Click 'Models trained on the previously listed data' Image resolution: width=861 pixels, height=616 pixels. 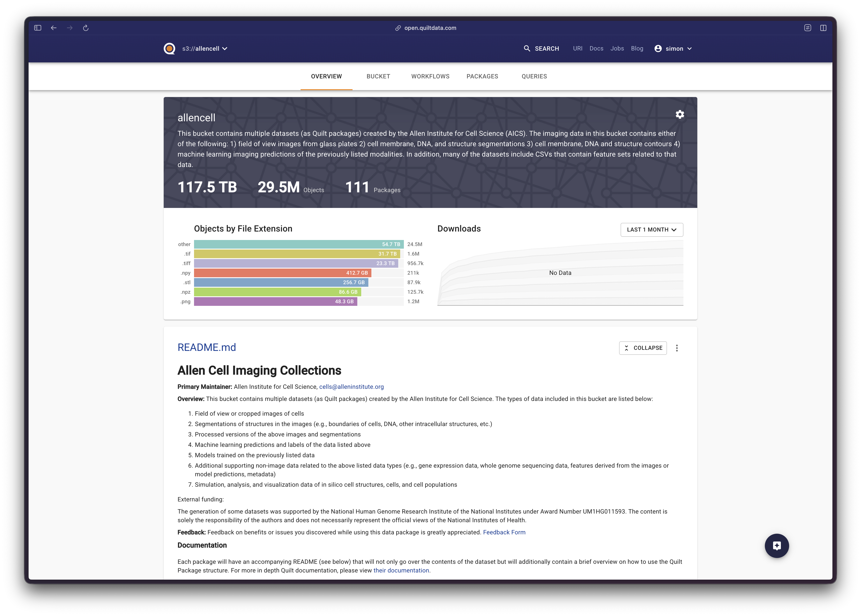[x=255, y=455]
